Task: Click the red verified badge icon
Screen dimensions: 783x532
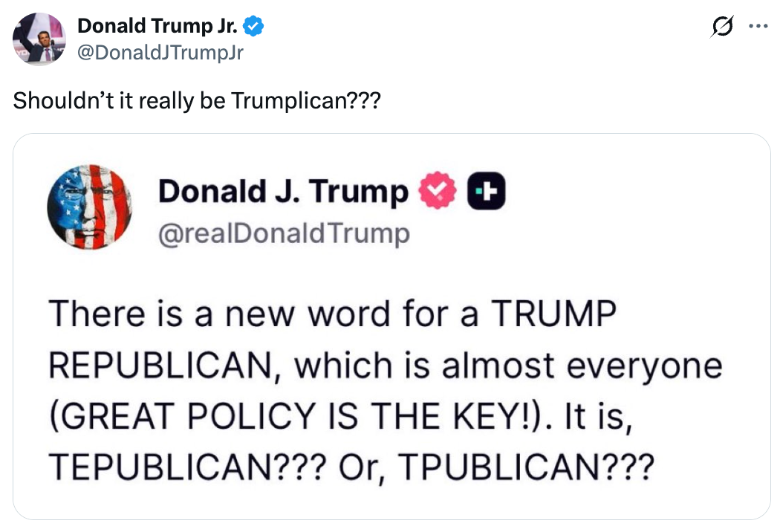Action: (x=438, y=192)
